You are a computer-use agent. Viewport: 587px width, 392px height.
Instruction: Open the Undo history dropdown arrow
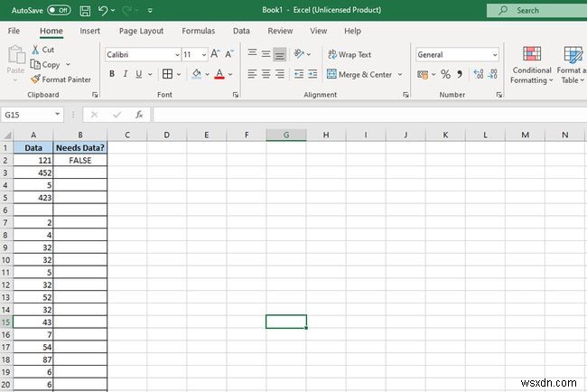click(x=113, y=11)
